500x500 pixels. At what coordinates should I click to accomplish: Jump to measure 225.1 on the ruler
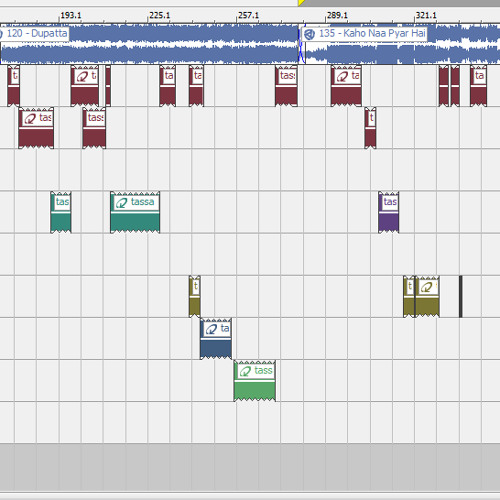pos(159,15)
